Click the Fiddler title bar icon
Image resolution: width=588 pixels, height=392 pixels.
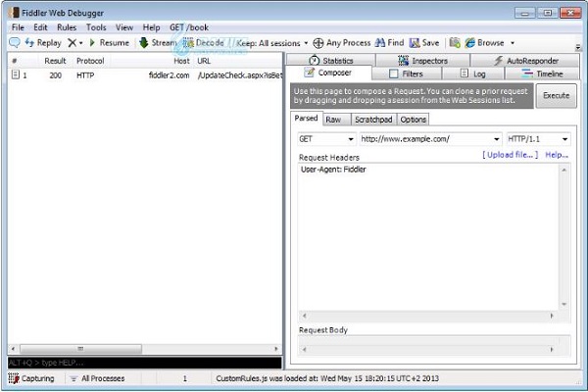click(14, 13)
